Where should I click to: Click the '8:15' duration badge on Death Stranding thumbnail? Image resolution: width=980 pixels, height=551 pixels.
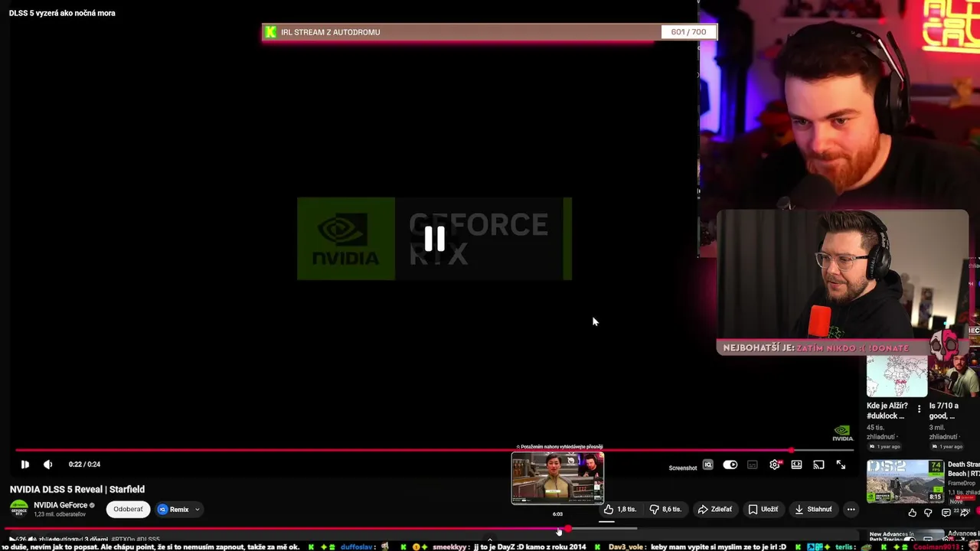[x=935, y=497]
